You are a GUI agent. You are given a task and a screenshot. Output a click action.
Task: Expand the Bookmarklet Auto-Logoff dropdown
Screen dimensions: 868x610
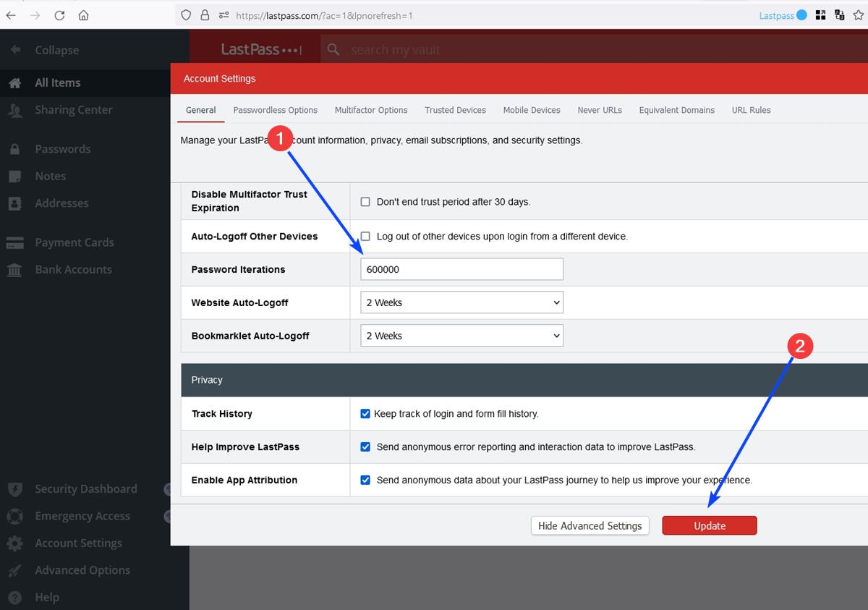[x=461, y=335]
